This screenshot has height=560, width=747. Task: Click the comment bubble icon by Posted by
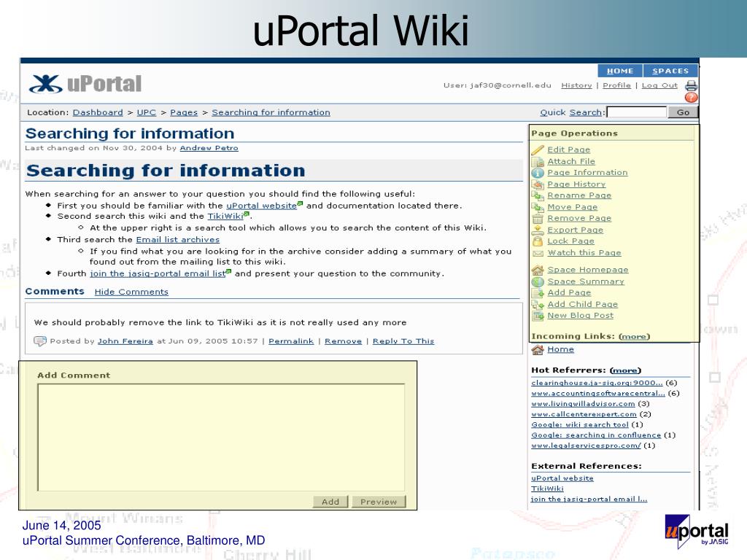point(40,341)
